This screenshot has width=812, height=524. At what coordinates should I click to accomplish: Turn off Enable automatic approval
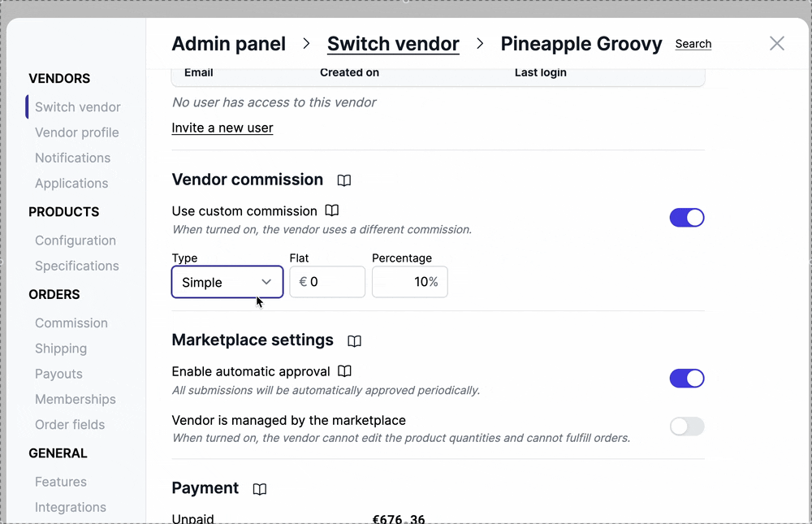[687, 378]
